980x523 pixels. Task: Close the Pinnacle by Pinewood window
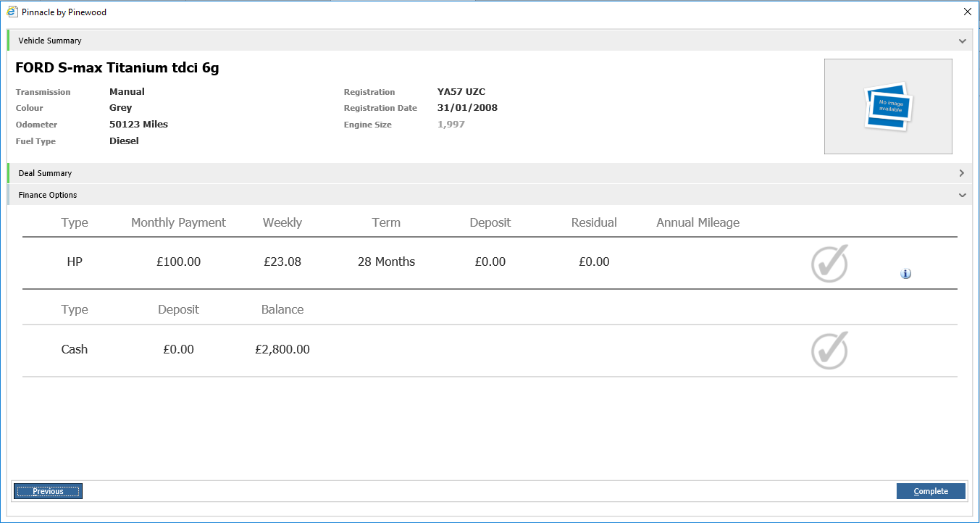[967, 12]
